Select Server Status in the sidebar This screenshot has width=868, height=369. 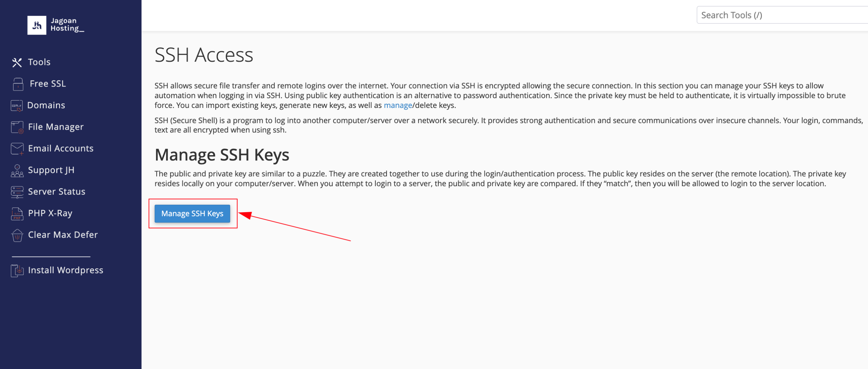pyautogui.click(x=57, y=191)
